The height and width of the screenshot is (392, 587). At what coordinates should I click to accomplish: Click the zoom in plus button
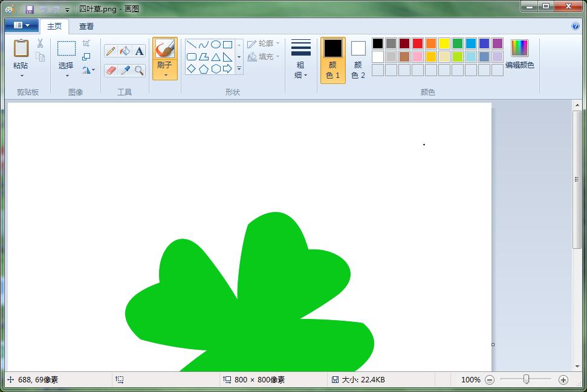[x=563, y=380]
